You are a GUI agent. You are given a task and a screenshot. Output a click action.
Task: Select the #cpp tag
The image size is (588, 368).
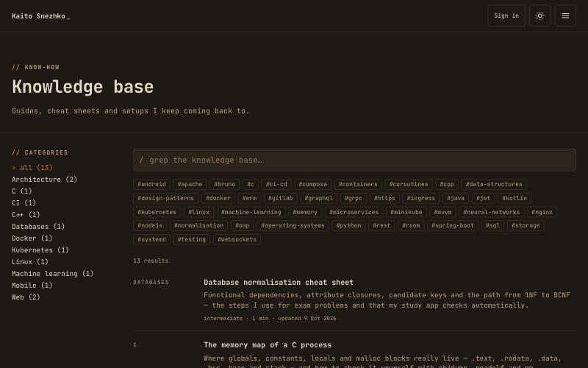coord(447,185)
